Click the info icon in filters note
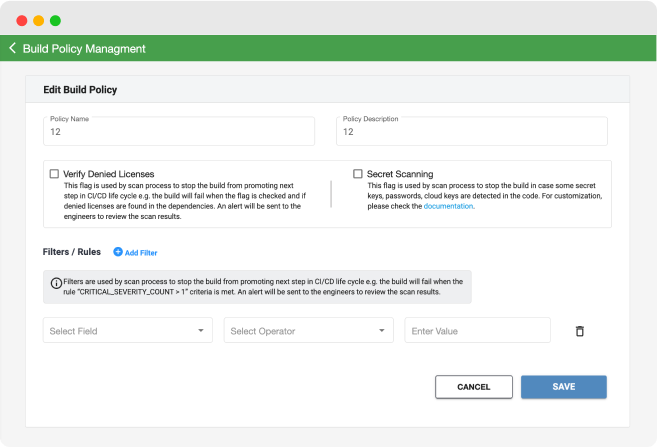The height and width of the screenshot is (447, 657). [x=56, y=282]
